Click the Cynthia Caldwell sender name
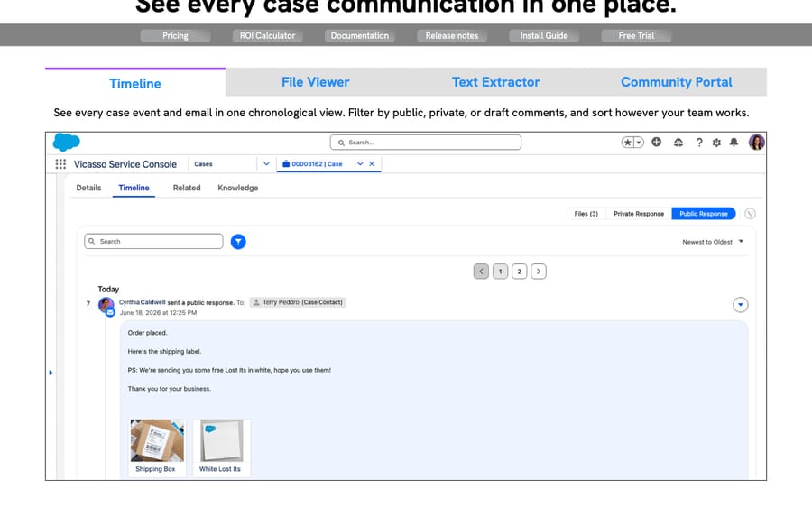 point(143,302)
